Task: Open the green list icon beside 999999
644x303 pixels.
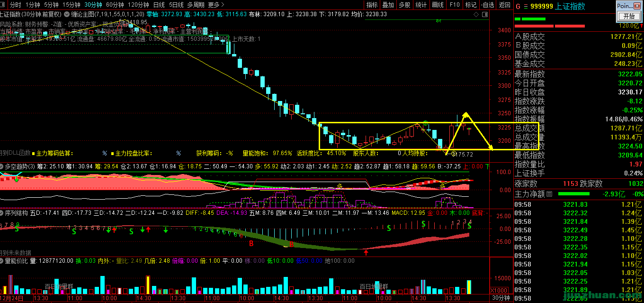Action: coord(525,7)
